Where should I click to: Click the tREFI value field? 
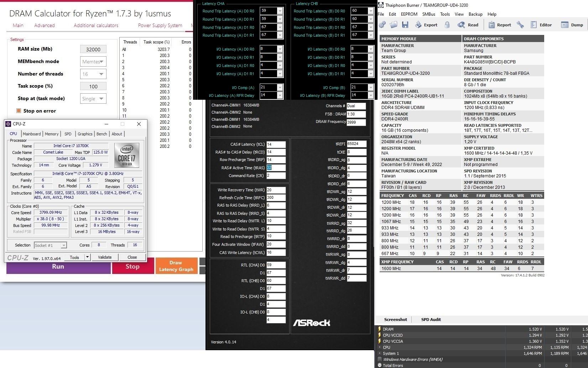357,144
